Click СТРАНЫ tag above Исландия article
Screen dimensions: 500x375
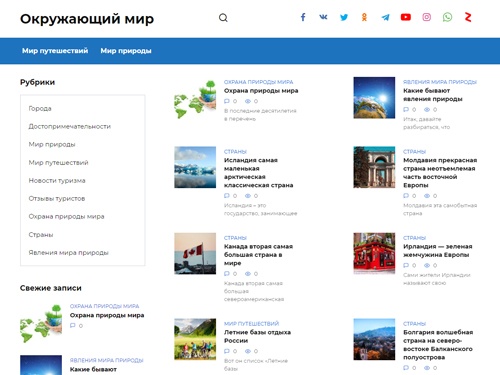235,152
